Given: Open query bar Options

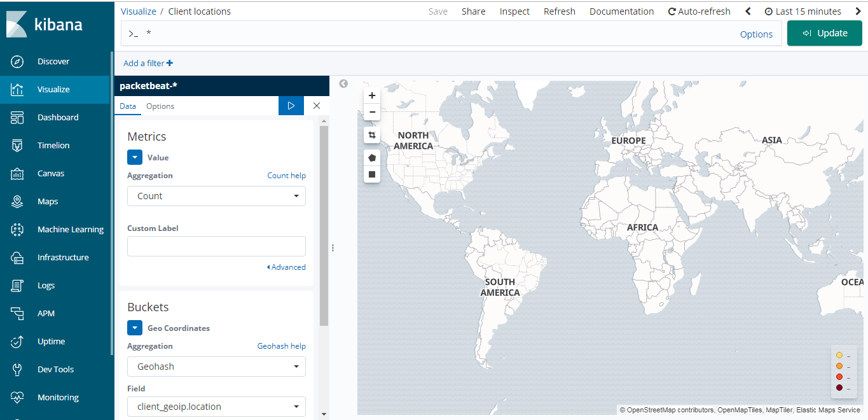Looking at the screenshot, I should click(x=756, y=34).
